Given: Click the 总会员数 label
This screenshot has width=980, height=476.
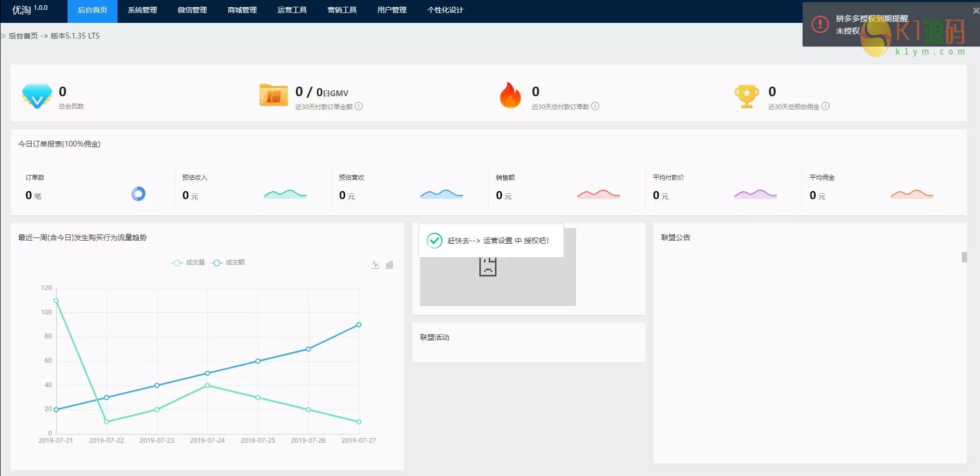Looking at the screenshot, I should tap(71, 106).
